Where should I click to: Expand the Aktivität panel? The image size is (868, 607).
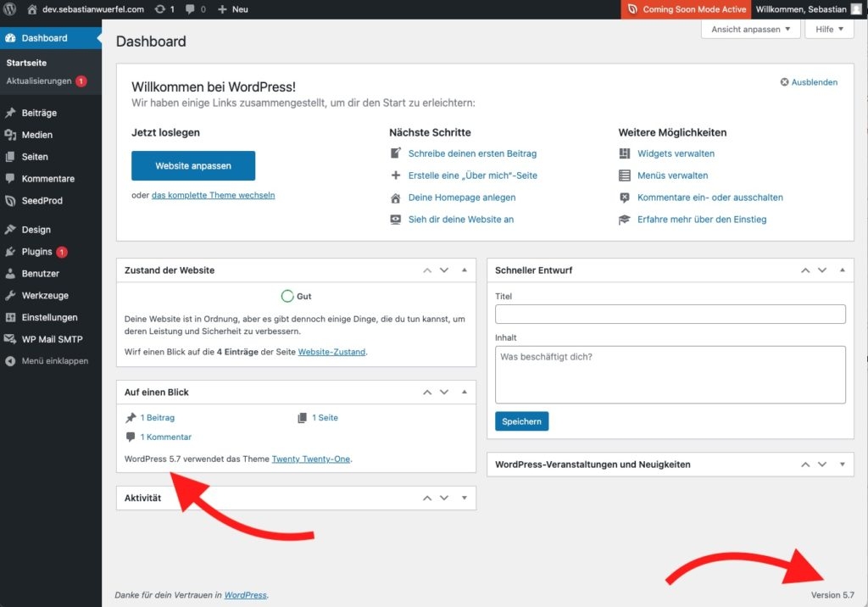pyautogui.click(x=465, y=498)
